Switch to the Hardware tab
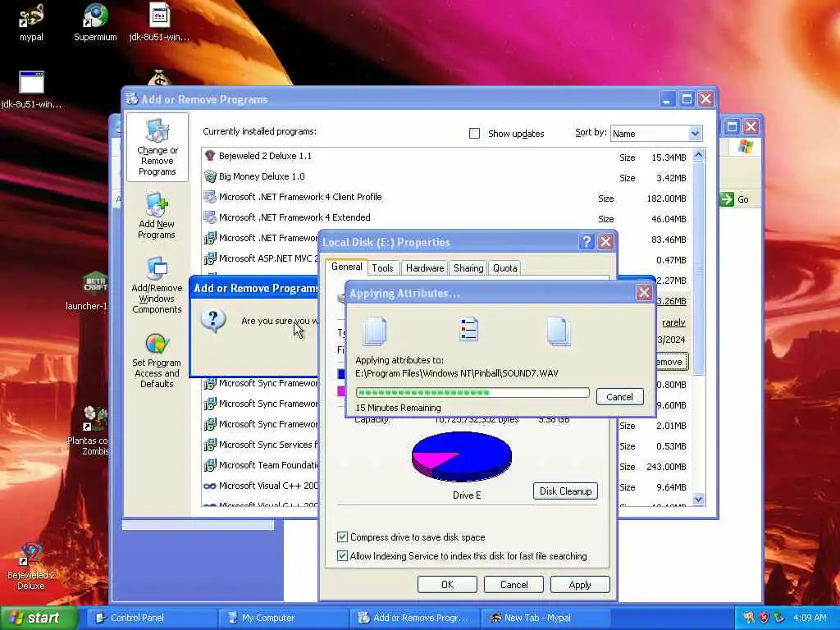This screenshot has width=840, height=630. point(425,268)
